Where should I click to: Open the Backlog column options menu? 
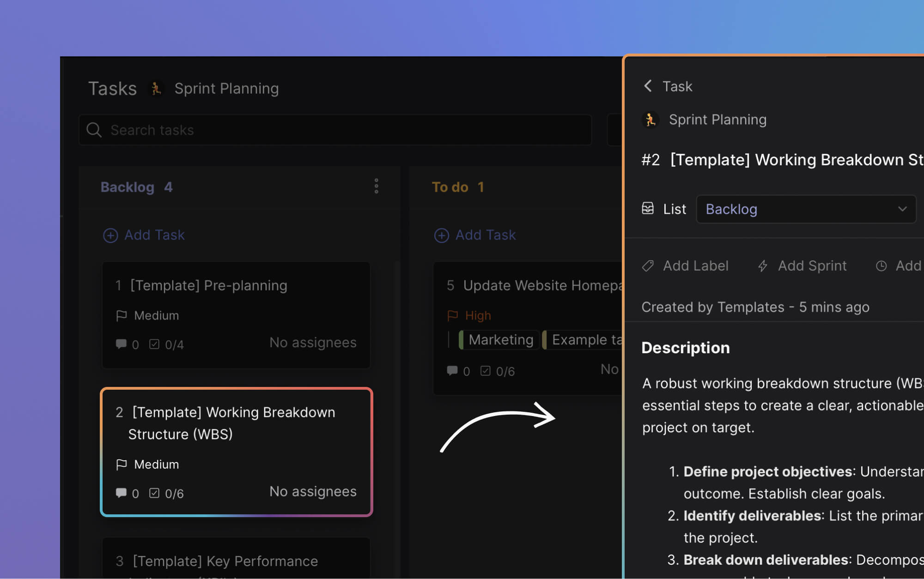point(377,186)
